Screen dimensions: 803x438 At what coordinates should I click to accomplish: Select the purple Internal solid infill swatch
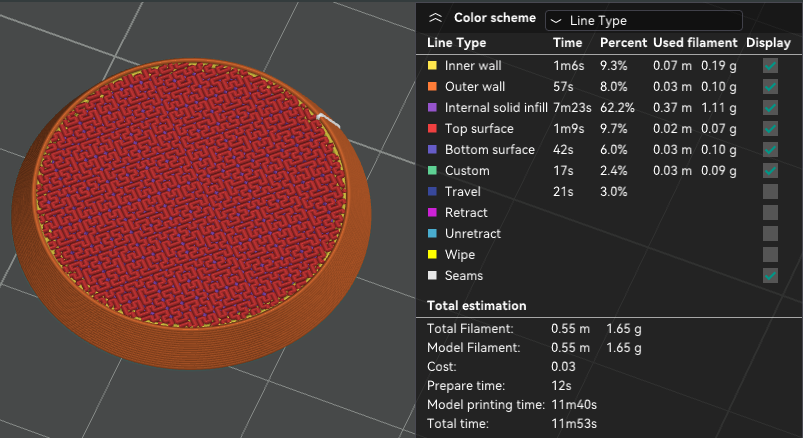point(432,108)
